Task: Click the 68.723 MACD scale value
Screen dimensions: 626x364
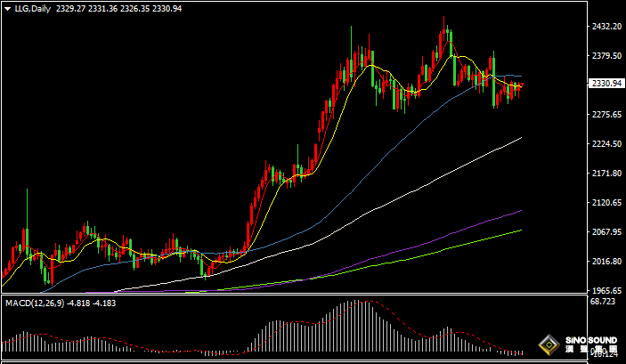Action: click(x=603, y=303)
